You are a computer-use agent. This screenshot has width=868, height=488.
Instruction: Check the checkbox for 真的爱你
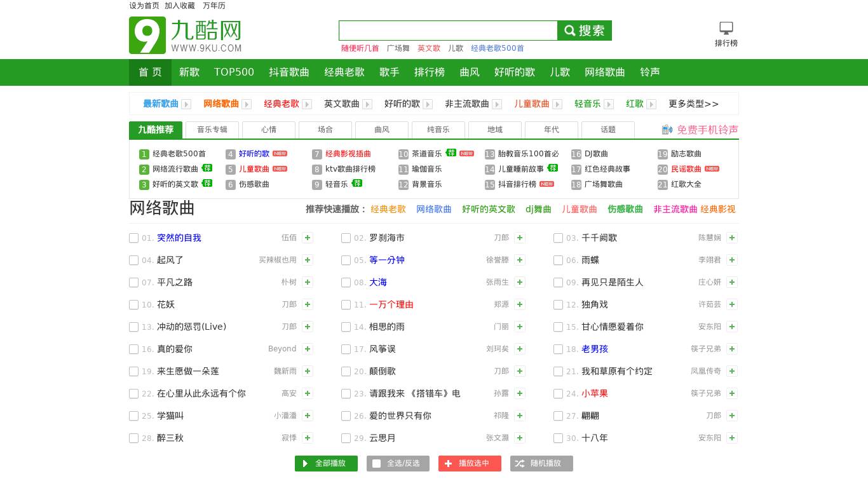pos(133,349)
